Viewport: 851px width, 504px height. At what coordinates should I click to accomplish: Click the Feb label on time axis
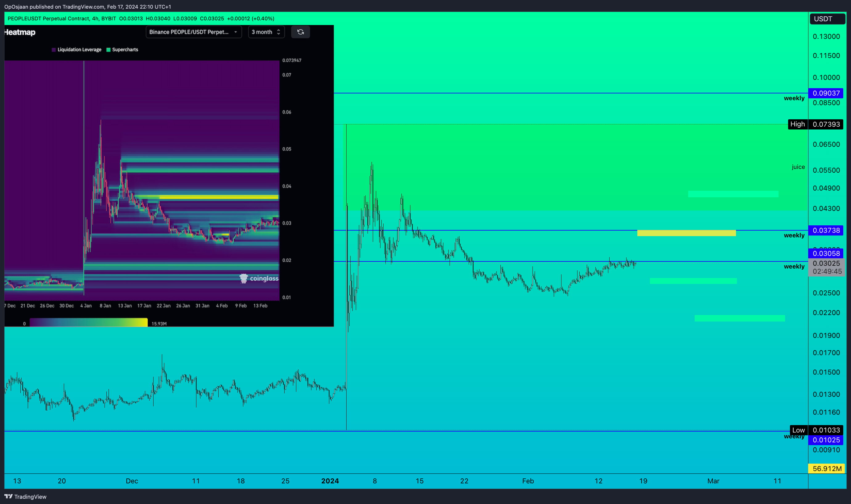528,481
